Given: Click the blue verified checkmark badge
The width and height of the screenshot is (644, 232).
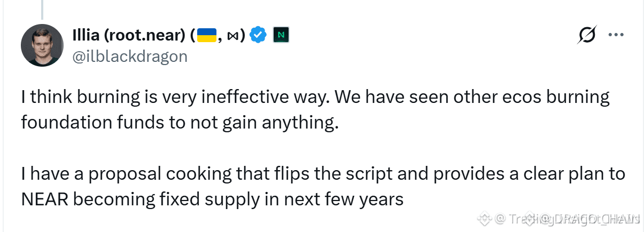Looking at the screenshot, I should tap(259, 35).
